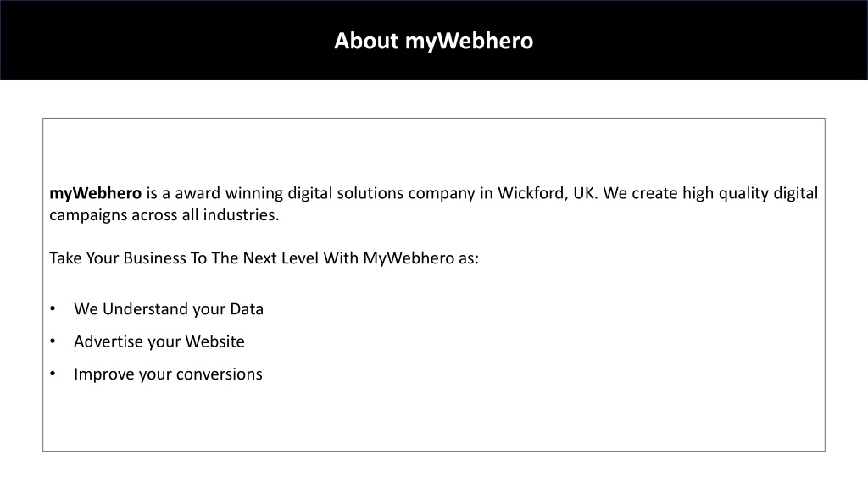Click the word "About" in the header
Screen dimensions: 868x488
pyautogui.click(x=366, y=41)
